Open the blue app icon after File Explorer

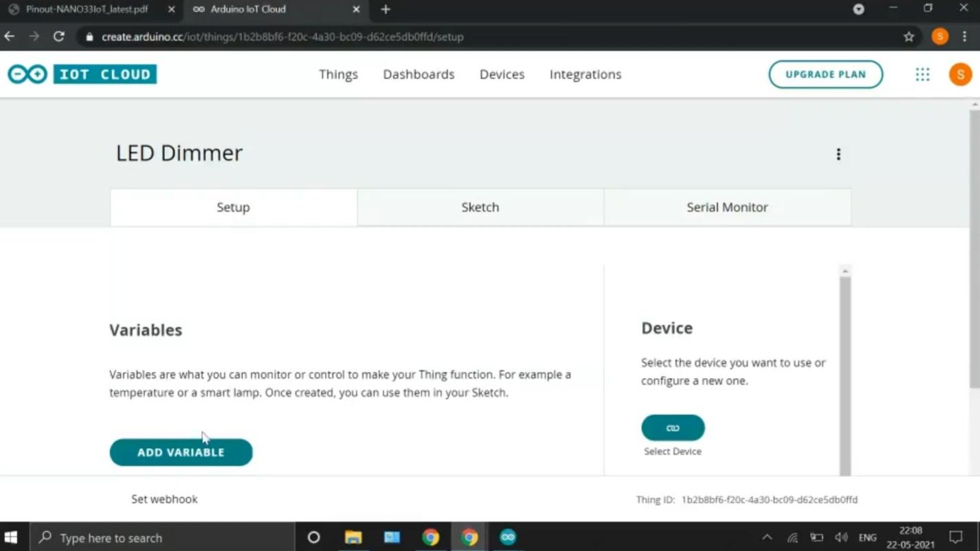pos(392,537)
